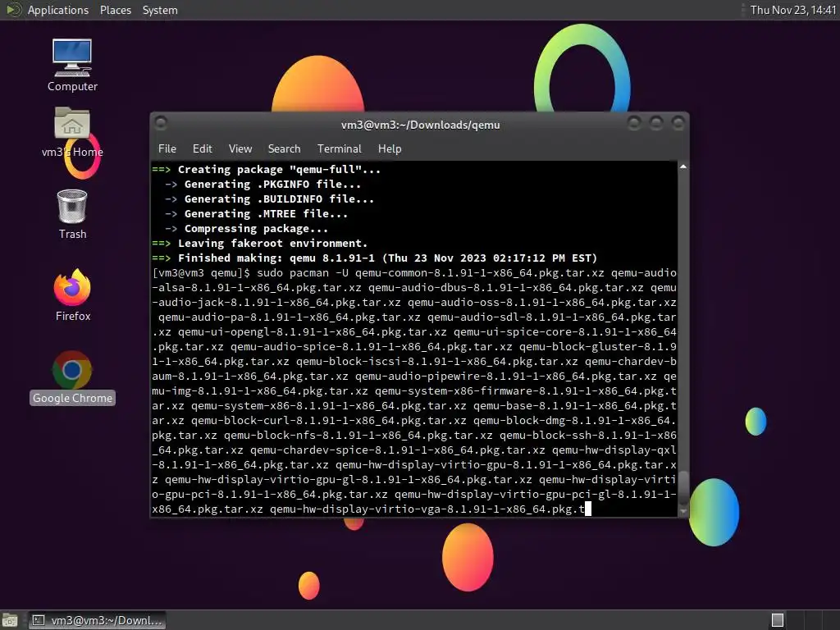Viewport: 840px width, 630px height.
Task: Click the terminal cursor block at end of command
Action: point(588,509)
